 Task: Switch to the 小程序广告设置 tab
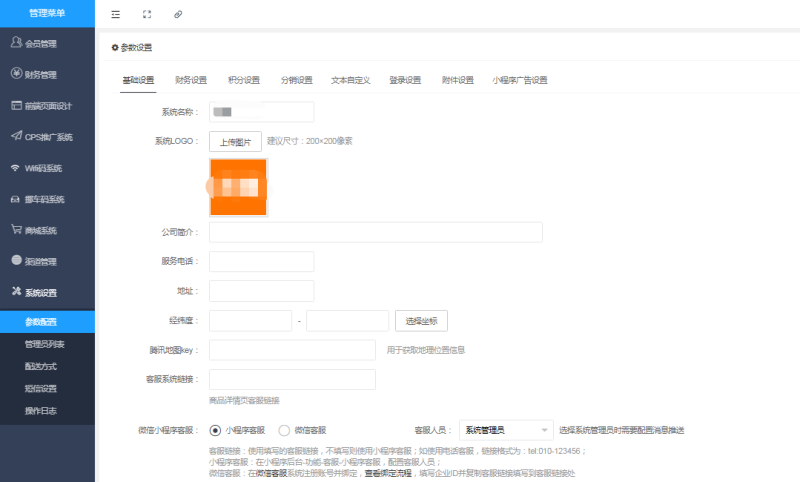click(520, 80)
